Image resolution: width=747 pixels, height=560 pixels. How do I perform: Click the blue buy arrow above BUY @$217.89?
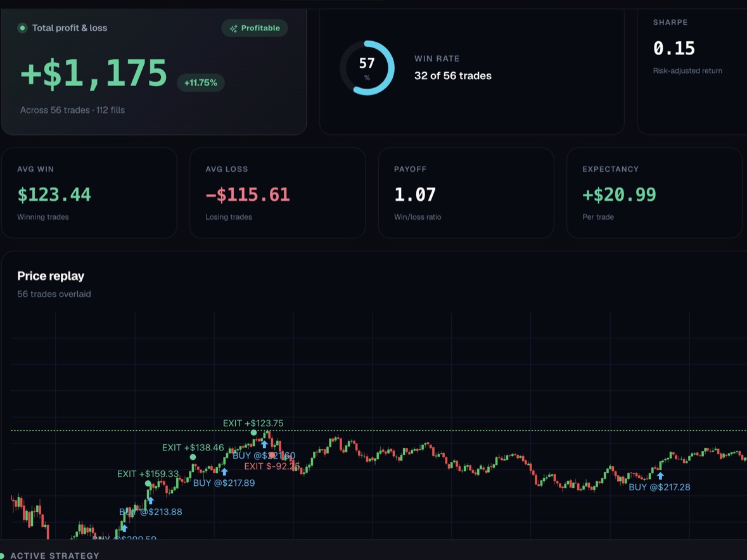[x=224, y=471]
